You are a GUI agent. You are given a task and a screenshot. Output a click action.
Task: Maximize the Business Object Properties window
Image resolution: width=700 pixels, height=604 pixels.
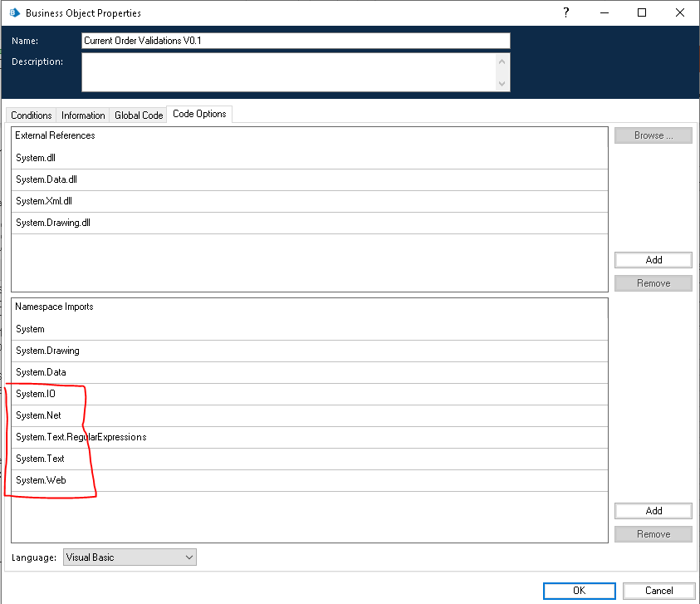(642, 12)
